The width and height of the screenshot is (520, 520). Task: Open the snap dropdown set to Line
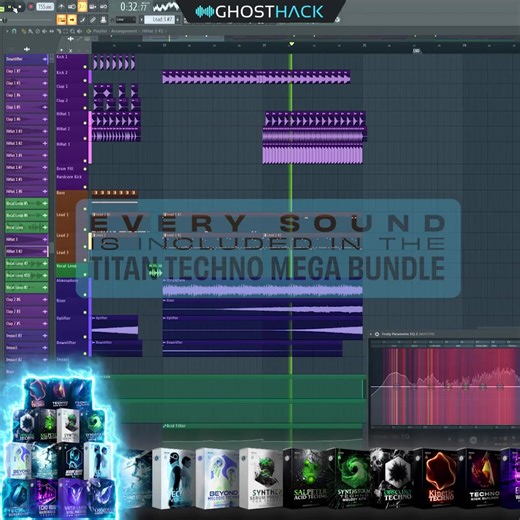click(x=125, y=20)
